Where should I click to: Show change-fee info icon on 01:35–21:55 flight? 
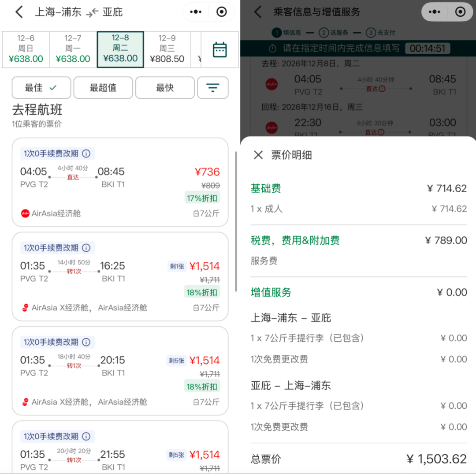[x=86, y=437]
